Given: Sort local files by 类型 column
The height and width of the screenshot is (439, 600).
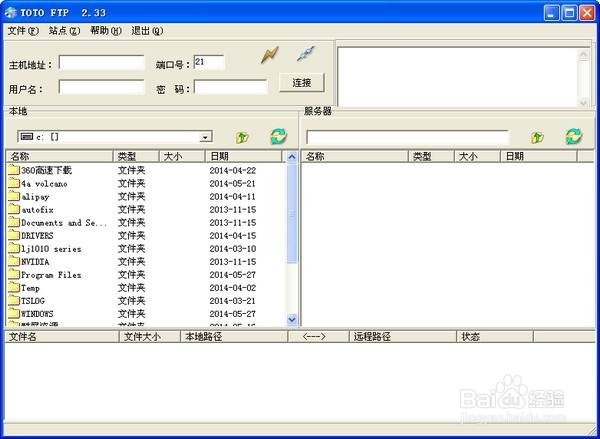Looking at the screenshot, I should point(136,156).
